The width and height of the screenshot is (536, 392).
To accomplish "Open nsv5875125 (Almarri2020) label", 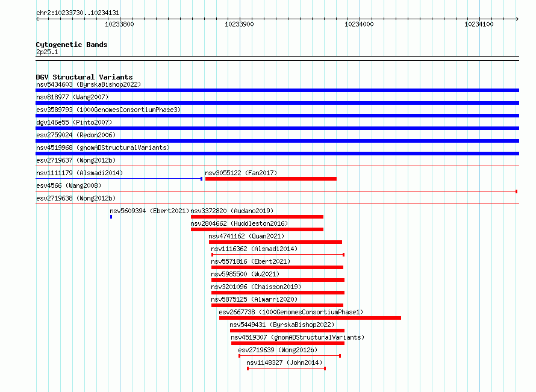I will (x=254, y=299).
